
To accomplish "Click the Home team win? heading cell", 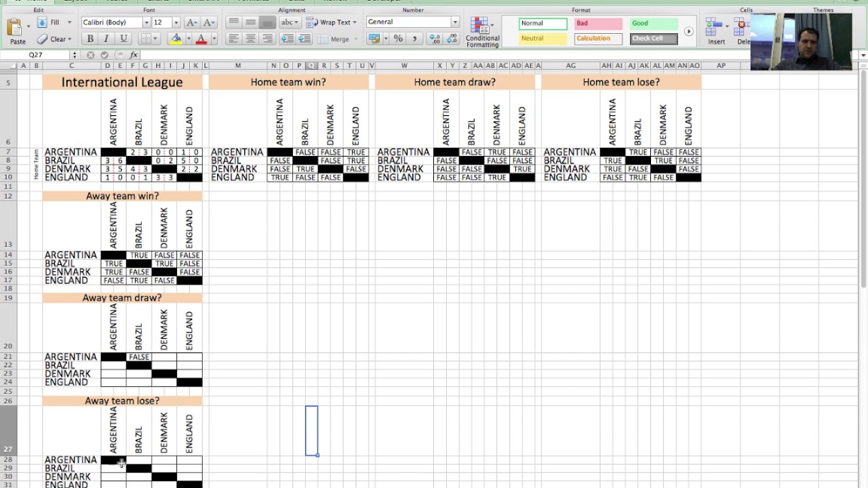I will (x=288, y=82).
